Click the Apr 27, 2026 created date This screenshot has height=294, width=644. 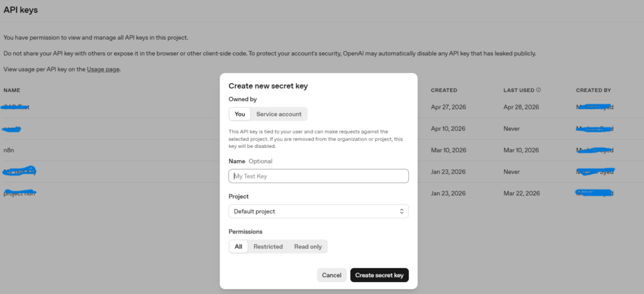(448, 107)
